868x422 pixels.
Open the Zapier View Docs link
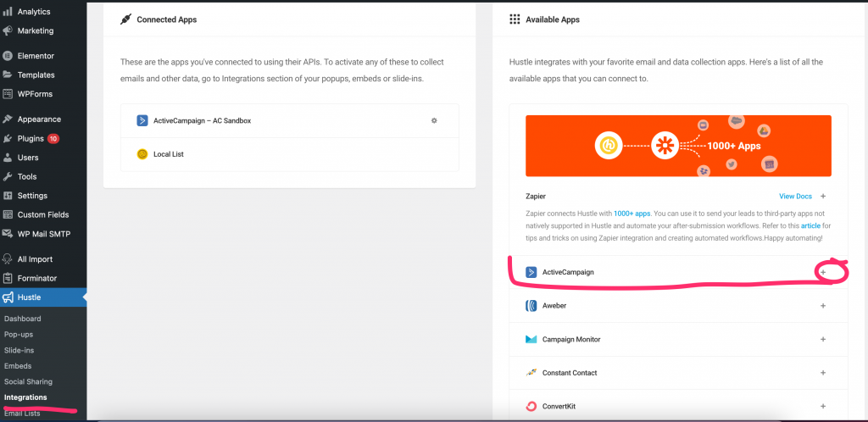(795, 197)
